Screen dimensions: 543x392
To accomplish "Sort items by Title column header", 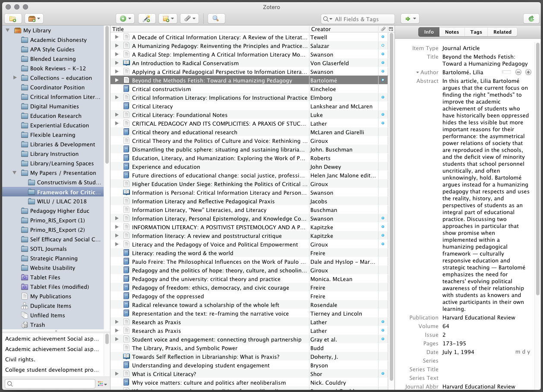I will 210,29.
